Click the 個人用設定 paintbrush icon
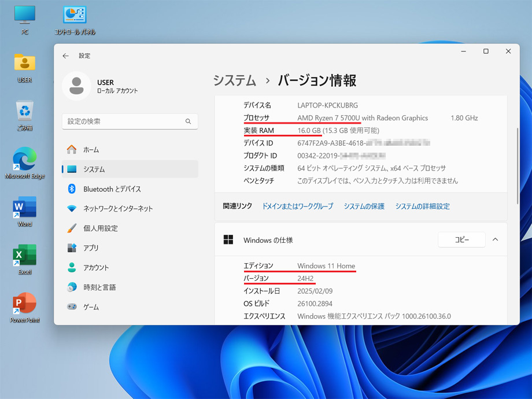 72,228
